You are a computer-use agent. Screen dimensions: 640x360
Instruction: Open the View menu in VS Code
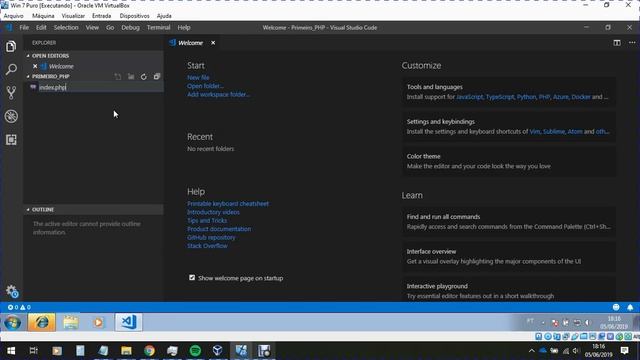click(92, 27)
